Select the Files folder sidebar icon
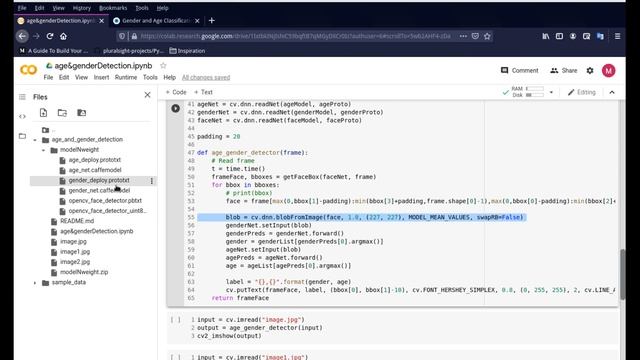 coord(22,136)
